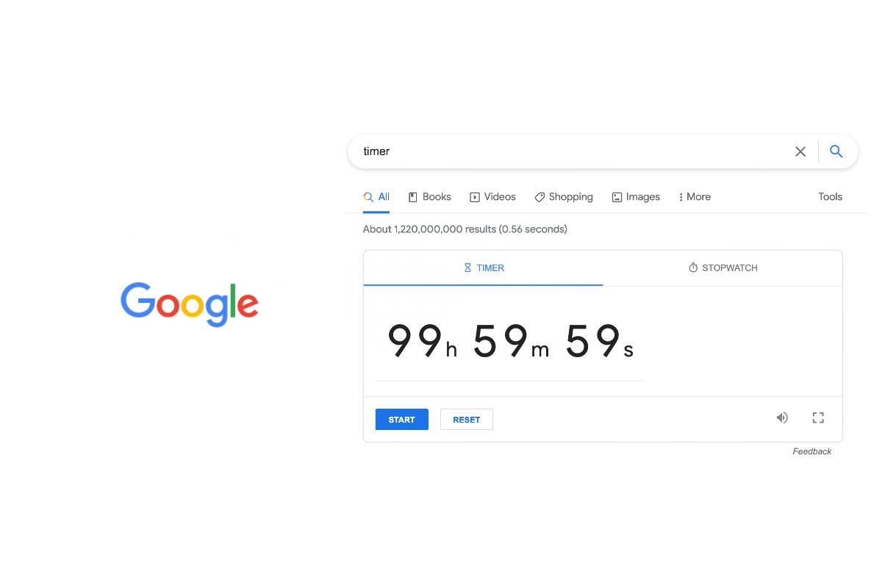The image size is (882, 588).
Task: Click the Google logo
Action: click(189, 304)
